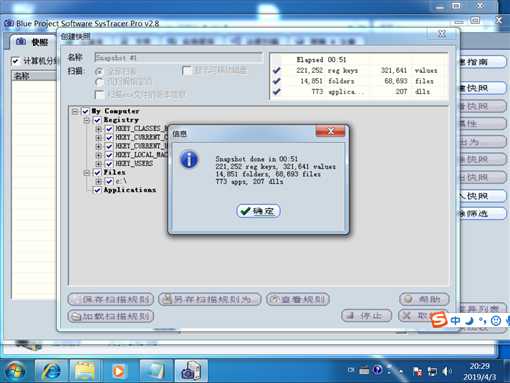Toggle the HKEY_CURRENT_CONFIG checkbox
The image size is (510, 383).
tap(109, 137)
